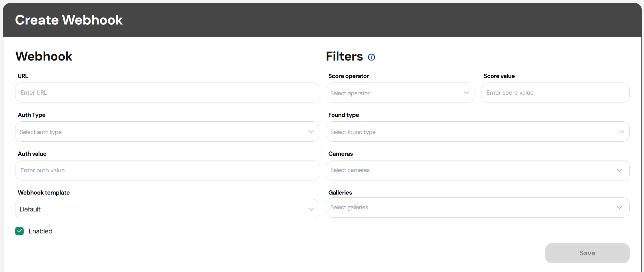The height and width of the screenshot is (272, 644).
Task: Click the Auth Type chevron arrow
Action: point(311,132)
